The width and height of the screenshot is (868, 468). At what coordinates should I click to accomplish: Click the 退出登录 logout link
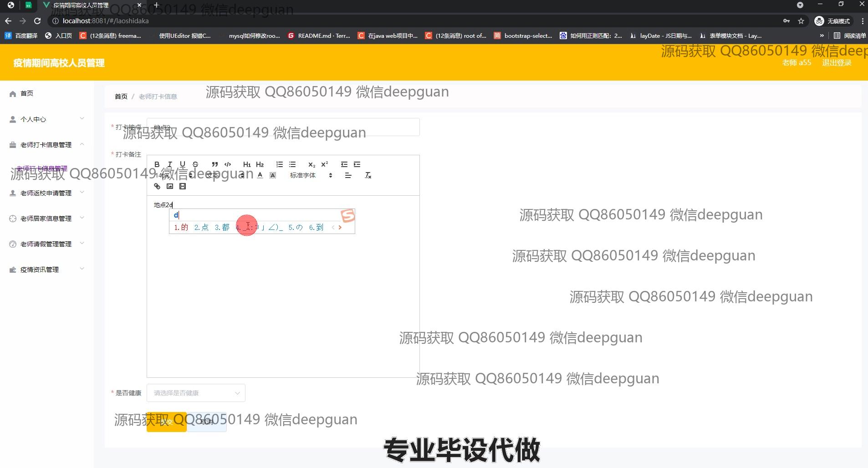pyautogui.click(x=837, y=63)
